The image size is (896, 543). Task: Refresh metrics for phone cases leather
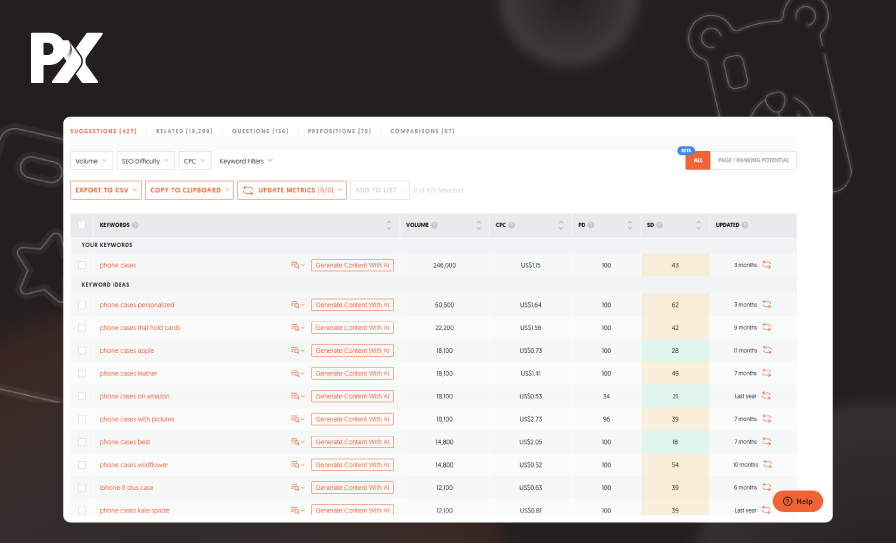(x=767, y=373)
